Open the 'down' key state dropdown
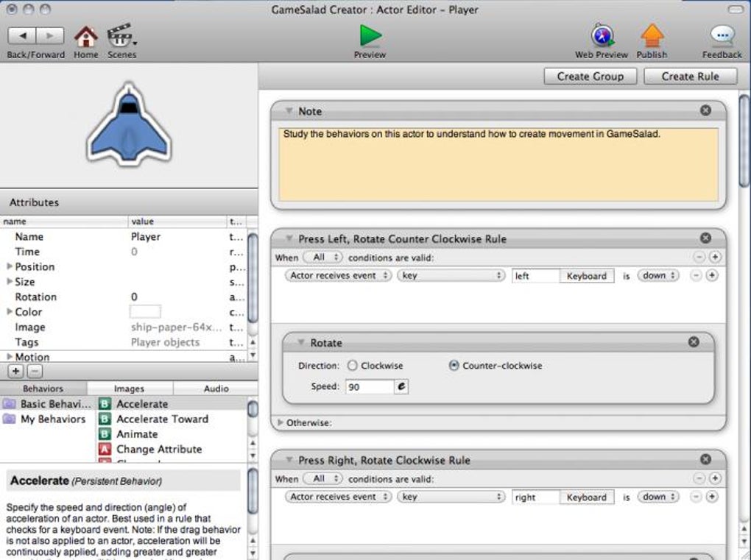The width and height of the screenshot is (751, 560). tap(657, 275)
